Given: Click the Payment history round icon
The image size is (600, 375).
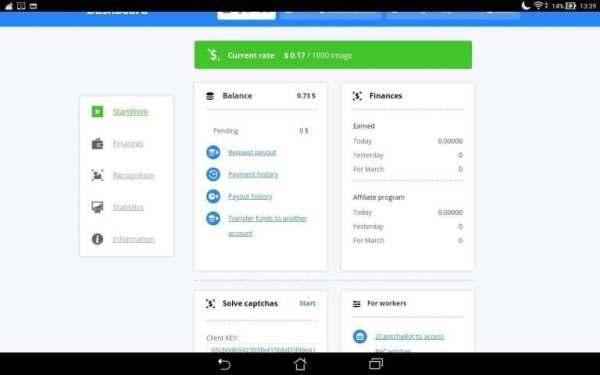Looking at the screenshot, I should point(213,174).
